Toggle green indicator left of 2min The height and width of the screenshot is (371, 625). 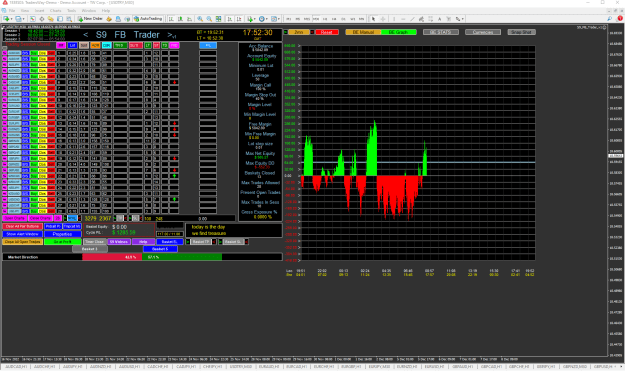click(x=285, y=32)
